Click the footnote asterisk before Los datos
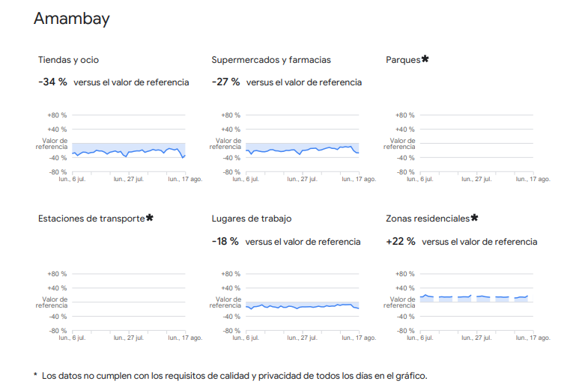Screen dimensions: 588x387 click(35, 374)
